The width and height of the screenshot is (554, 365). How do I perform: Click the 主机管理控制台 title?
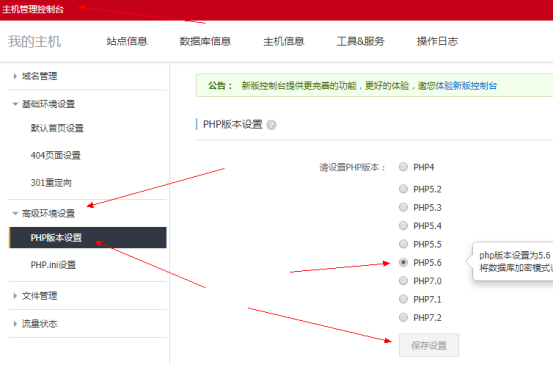click(x=33, y=9)
